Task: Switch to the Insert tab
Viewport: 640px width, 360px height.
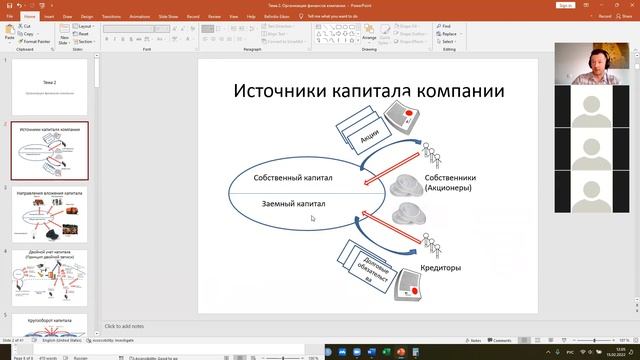Action: (49, 16)
